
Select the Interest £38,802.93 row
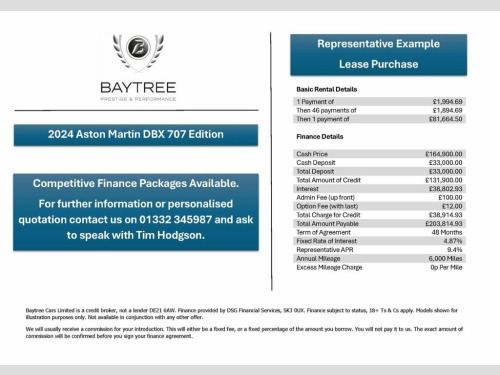point(379,189)
